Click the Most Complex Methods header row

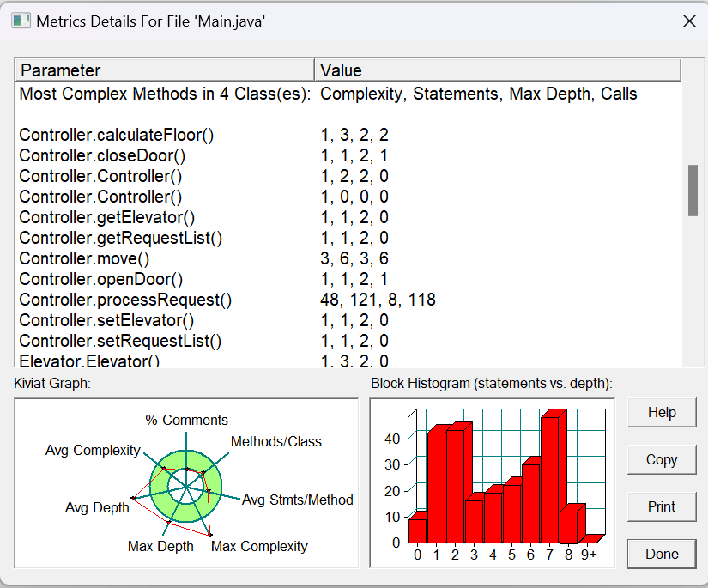pyautogui.click(x=348, y=94)
